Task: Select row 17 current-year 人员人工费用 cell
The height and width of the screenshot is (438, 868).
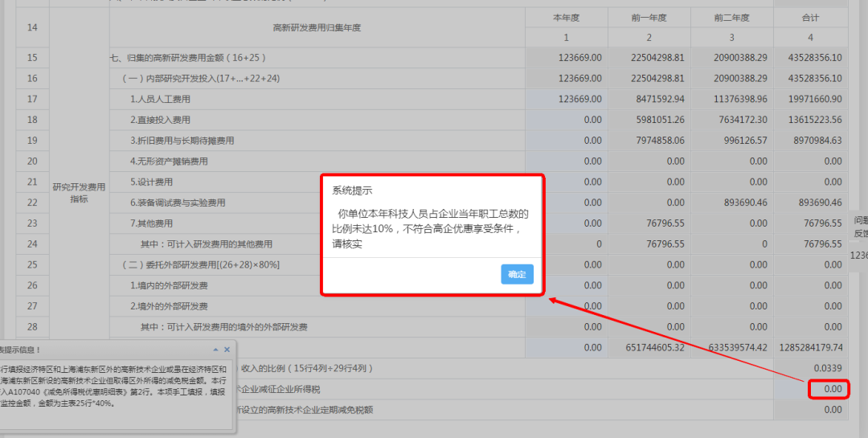Action: click(x=566, y=99)
